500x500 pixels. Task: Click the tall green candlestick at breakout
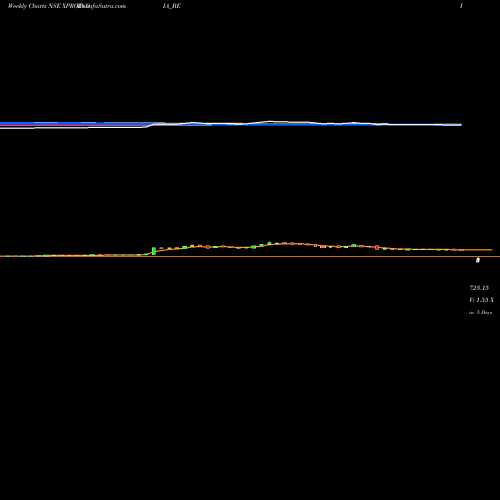[154, 251]
